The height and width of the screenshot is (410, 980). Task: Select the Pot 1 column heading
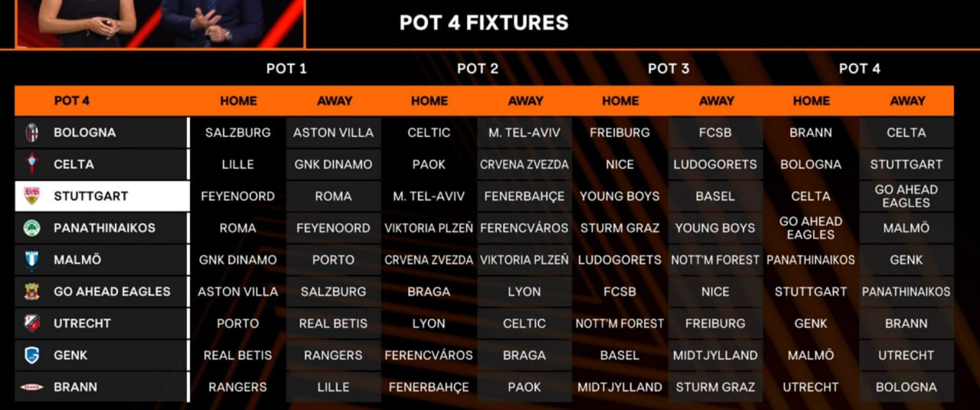[x=286, y=68]
